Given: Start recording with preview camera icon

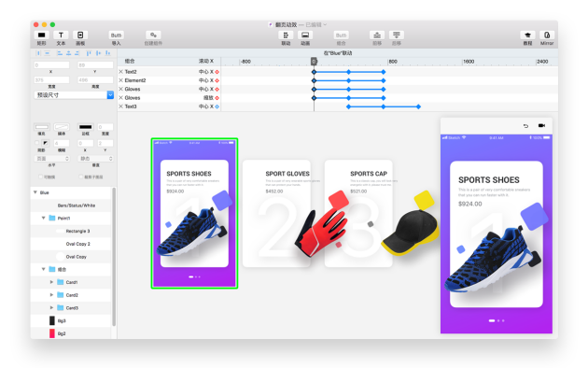Looking at the screenshot, I should point(541,126).
